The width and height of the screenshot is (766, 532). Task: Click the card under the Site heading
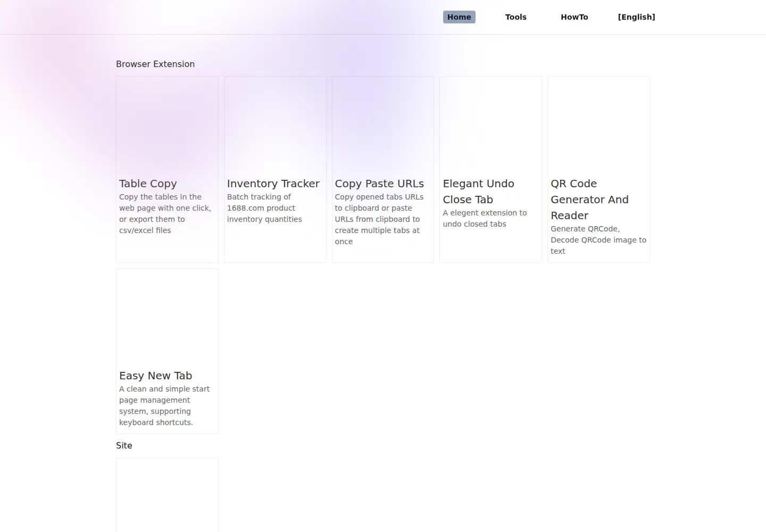(167, 495)
